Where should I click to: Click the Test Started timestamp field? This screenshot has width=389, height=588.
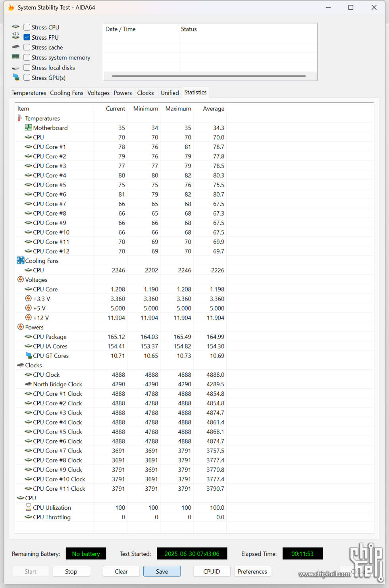pos(192,553)
